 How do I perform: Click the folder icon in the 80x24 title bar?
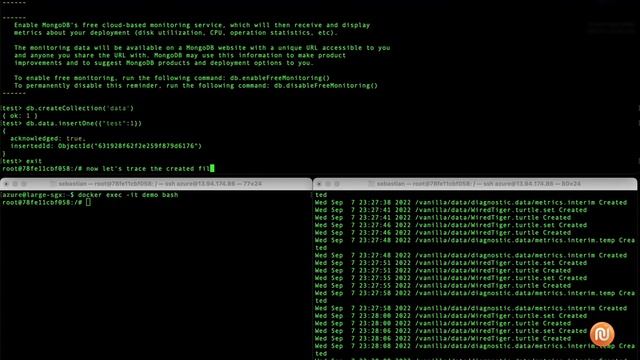371,184
